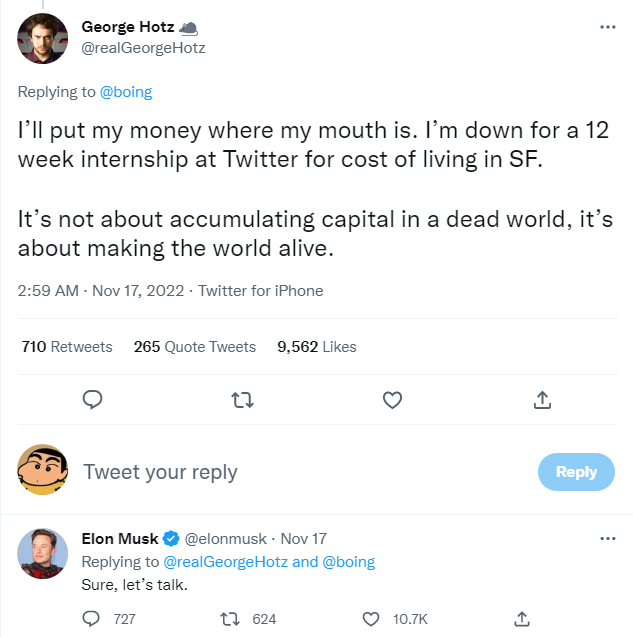Like George Hotz's tweet with heart icon
The width and height of the screenshot is (633, 637).
[392, 400]
